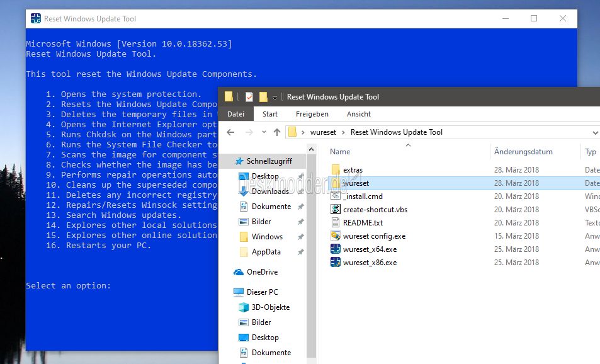Image resolution: width=600 pixels, height=364 pixels.
Task: Expand the address bar history dropdown
Action: 595,132
